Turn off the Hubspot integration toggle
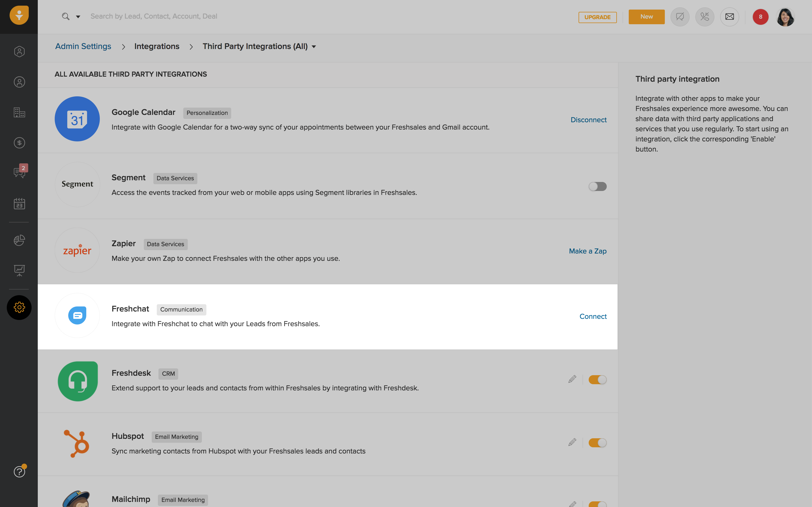Image resolution: width=812 pixels, height=507 pixels. (598, 442)
